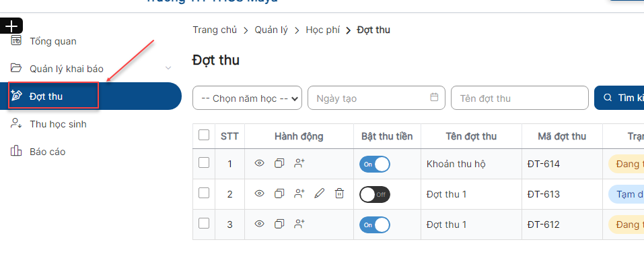The width and height of the screenshot is (644, 269).
Task: Delete ĐT-613 using the trash icon
Action: pyautogui.click(x=339, y=193)
